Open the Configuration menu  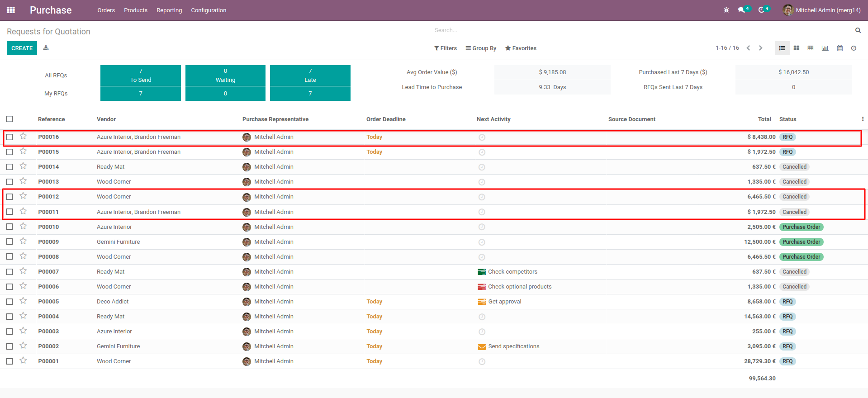pyautogui.click(x=209, y=10)
